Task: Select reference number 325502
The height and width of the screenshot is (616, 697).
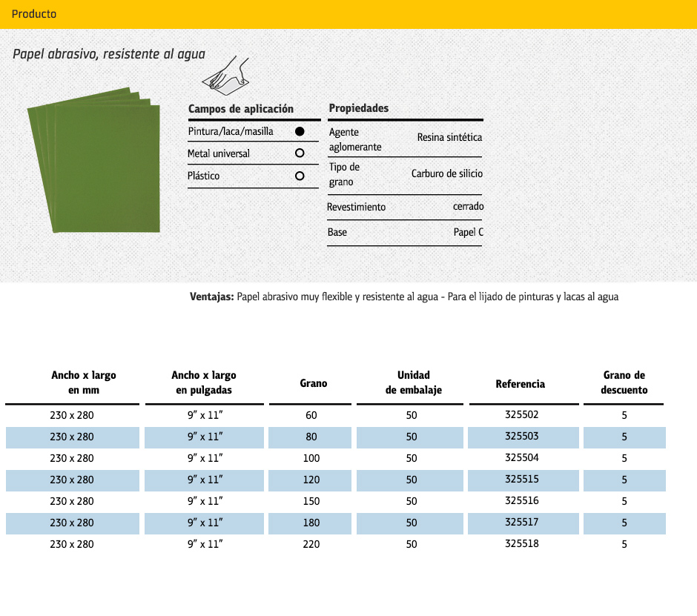Action: click(521, 415)
